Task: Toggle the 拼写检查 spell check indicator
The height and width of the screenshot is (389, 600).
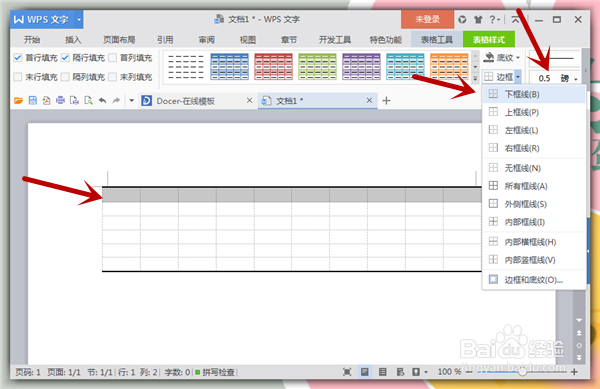Action: coord(215,372)
